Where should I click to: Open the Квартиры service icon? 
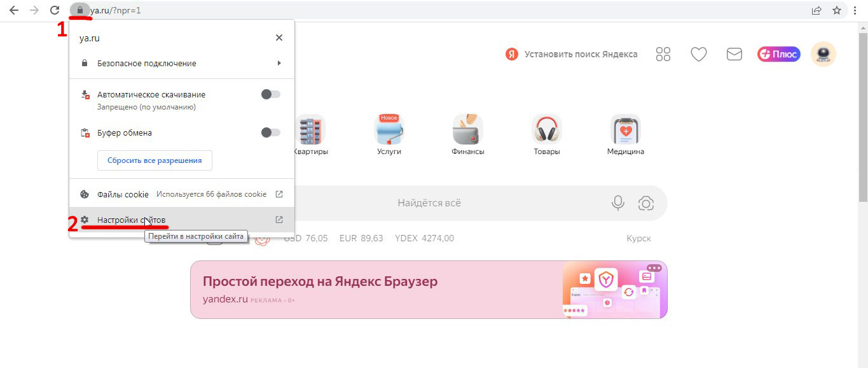[x=311, y=129]
